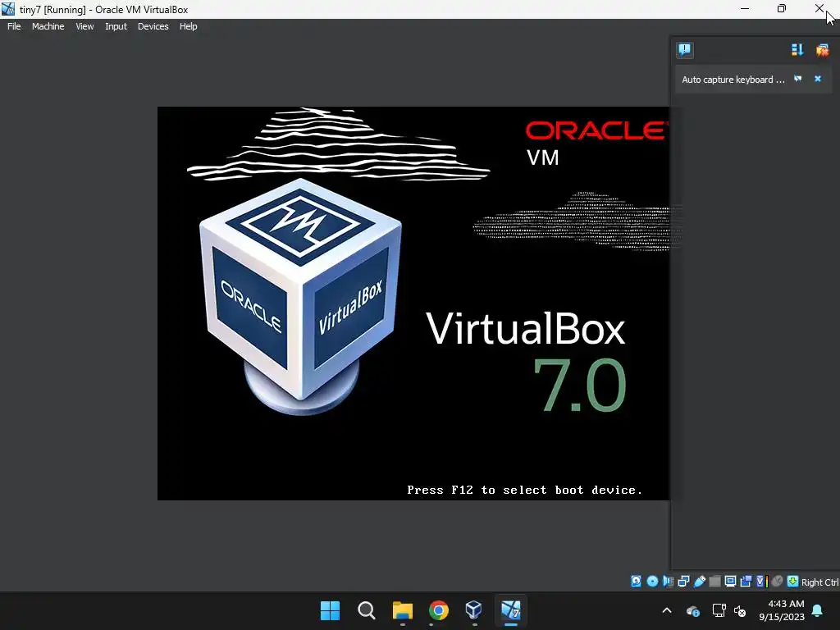Click the network adapters indicator

pyautogui.click(x=683, y=582)
